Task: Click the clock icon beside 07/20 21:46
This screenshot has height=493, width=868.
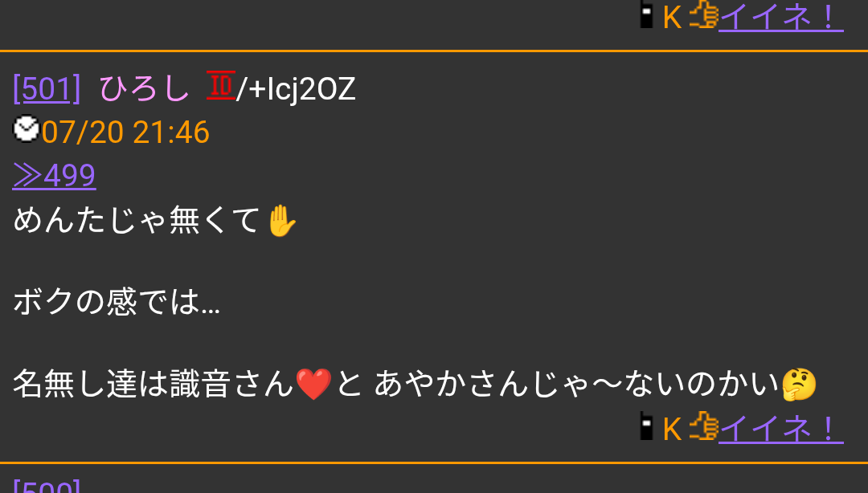Action: point(26,129)
